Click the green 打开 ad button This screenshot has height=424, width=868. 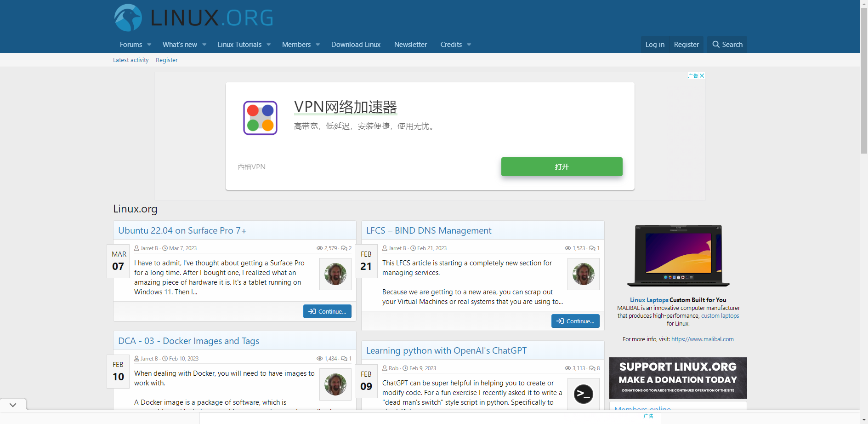coord(562,166)
